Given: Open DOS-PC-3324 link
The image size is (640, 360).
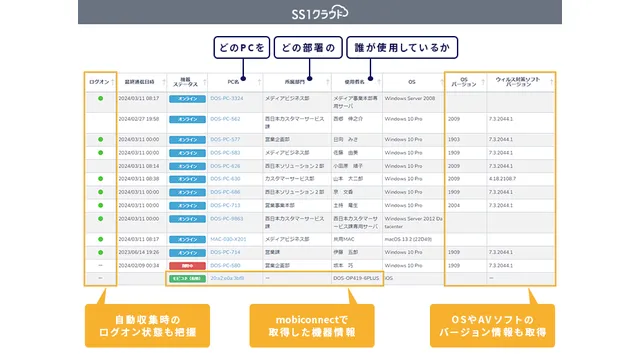Looking at the screenshot, I should 227,98.
